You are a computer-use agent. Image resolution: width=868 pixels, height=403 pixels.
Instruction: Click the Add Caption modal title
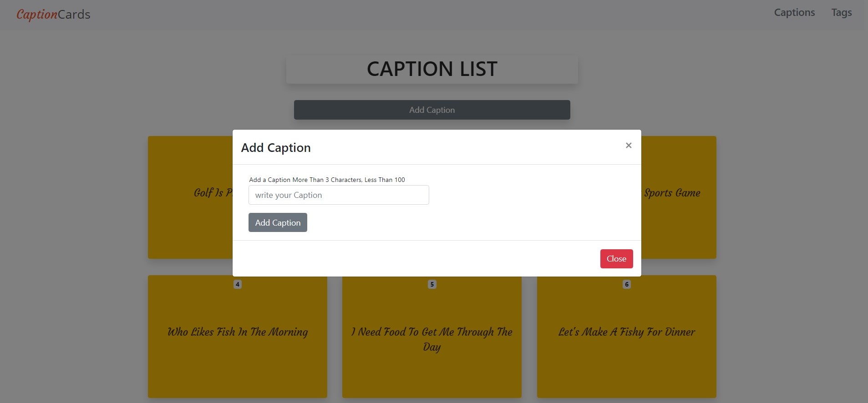[275, 147]
